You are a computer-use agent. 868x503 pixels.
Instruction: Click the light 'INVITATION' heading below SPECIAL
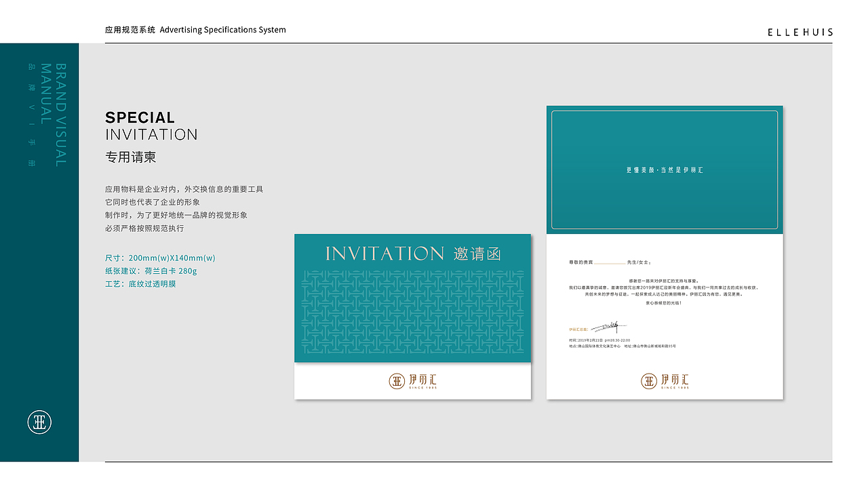pos(151,134)
